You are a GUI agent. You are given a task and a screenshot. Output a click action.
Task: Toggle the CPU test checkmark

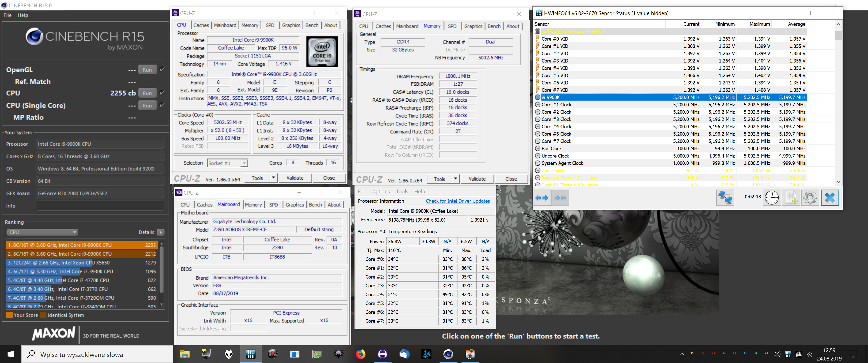click(x=162, y=93)
